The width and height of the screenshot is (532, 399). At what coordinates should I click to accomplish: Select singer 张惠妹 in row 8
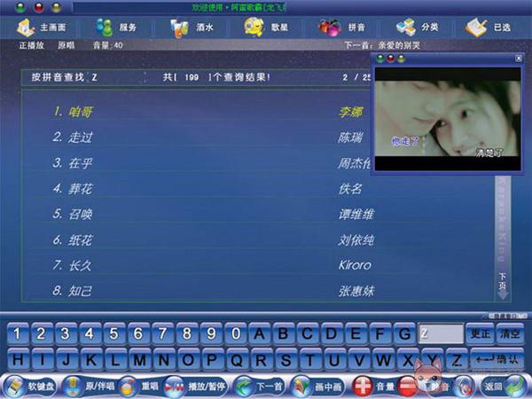(x=356, y=291)
